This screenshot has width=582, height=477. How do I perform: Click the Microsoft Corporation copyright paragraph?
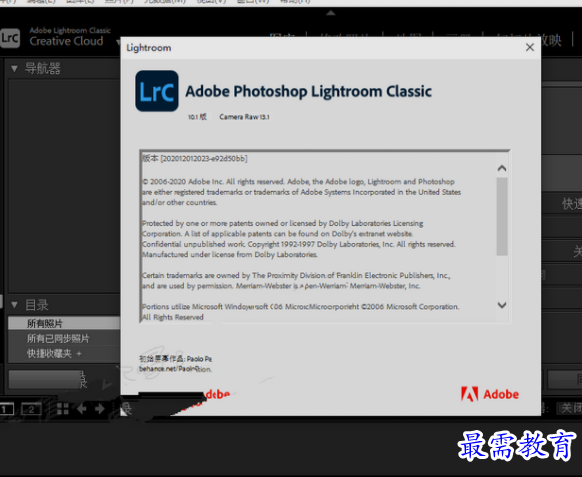[301, 312]
